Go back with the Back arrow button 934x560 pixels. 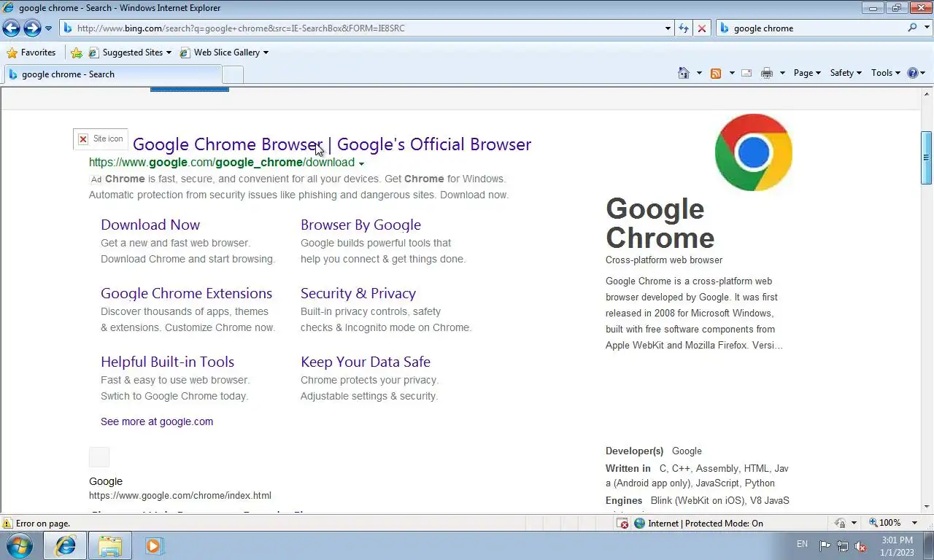click(11, 28)
